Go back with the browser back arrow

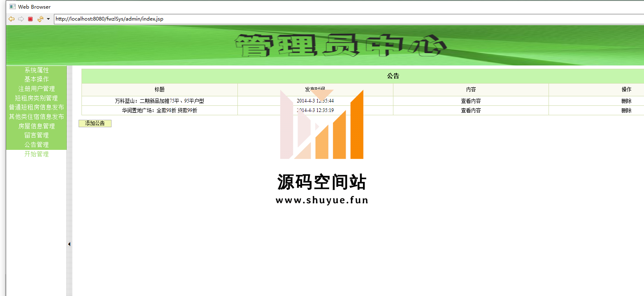(x=12, y=19)
